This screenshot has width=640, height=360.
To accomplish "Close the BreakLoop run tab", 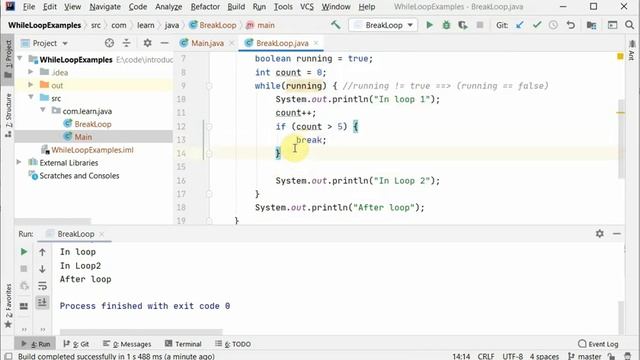I will click(102, 234).
